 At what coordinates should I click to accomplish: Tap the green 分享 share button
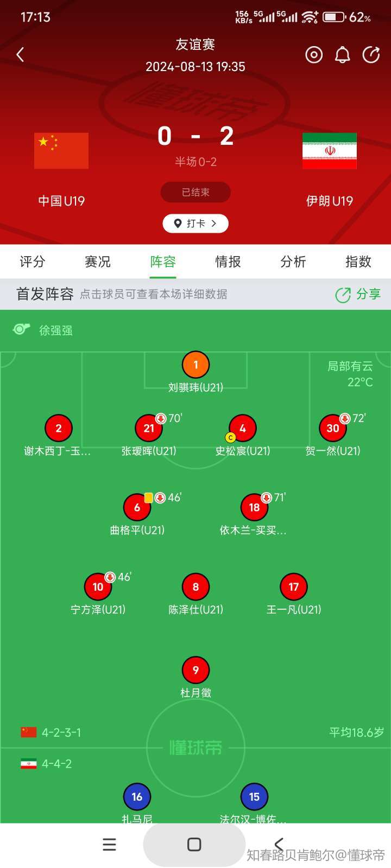pos(358,295)
